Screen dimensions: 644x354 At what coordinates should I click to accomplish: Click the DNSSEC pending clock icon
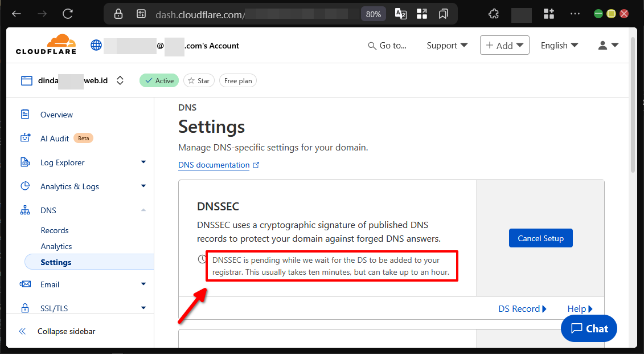[x=202, y=259]
